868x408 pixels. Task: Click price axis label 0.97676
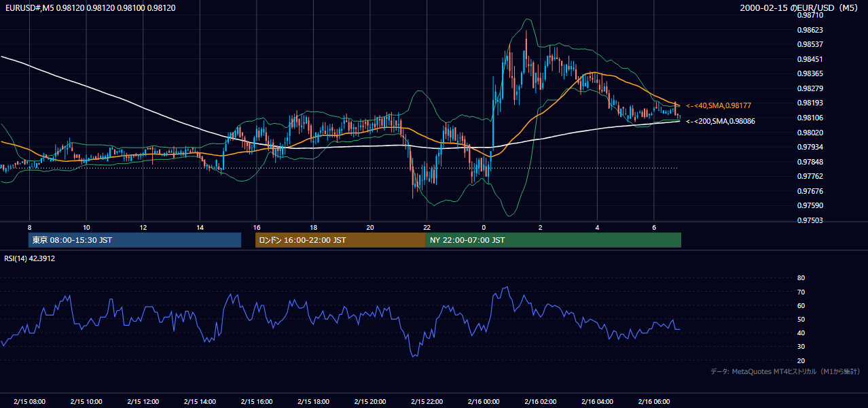810,191
